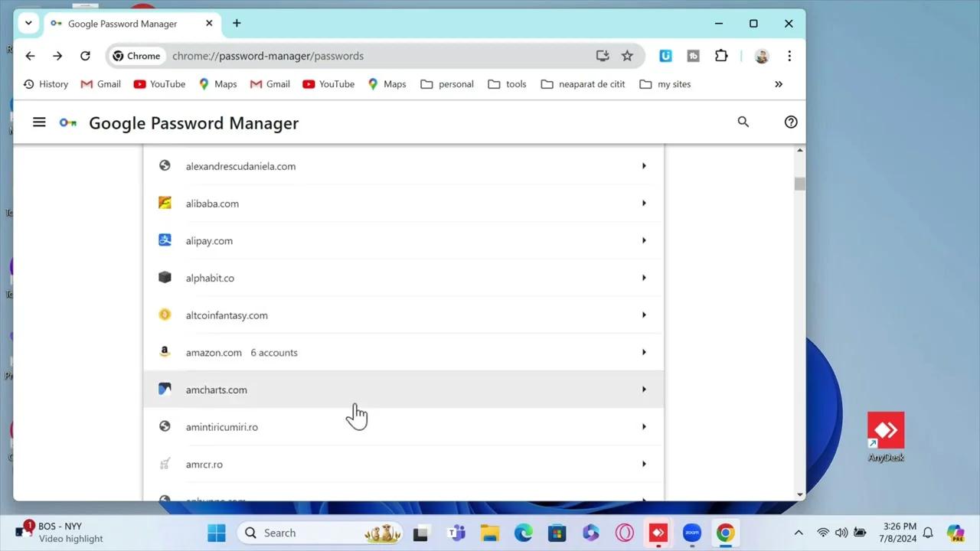Click the search icon in Google Password Manager
Screen dimensions: 980x551
pyautogui.click(x=743, y=122)
